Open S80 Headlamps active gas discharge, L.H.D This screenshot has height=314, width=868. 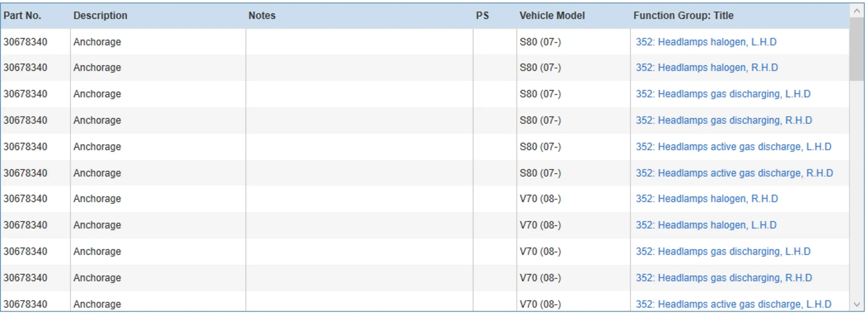click(x=733, y=147)
